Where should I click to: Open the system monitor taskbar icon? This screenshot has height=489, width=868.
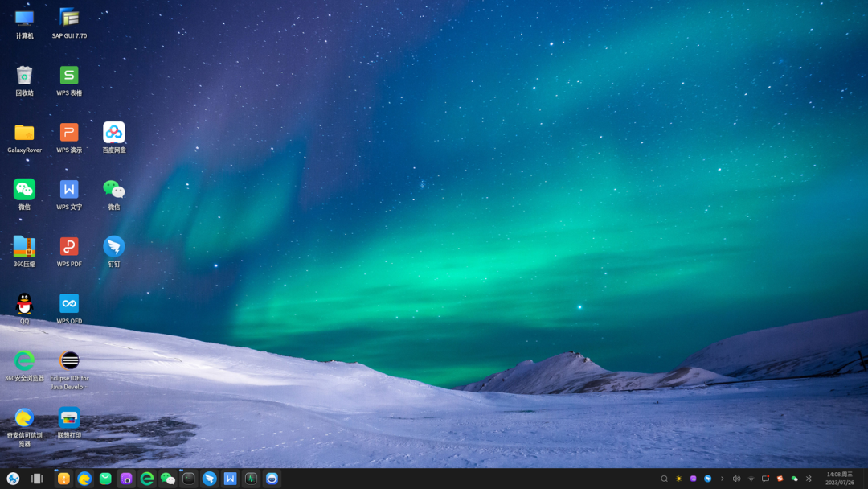[x=251, y=479]
